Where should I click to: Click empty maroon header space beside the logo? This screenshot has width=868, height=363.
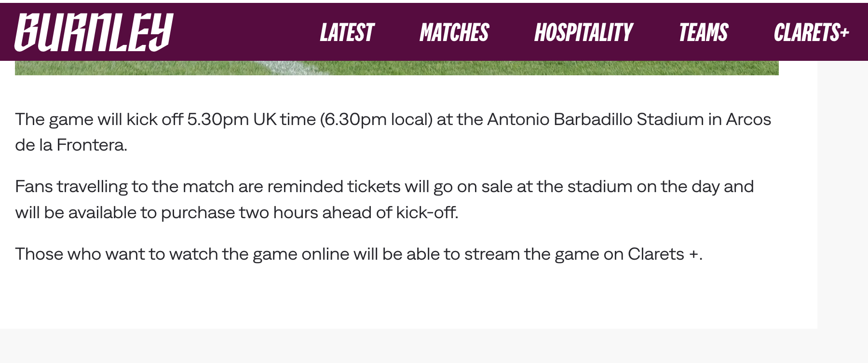[241, 32]
